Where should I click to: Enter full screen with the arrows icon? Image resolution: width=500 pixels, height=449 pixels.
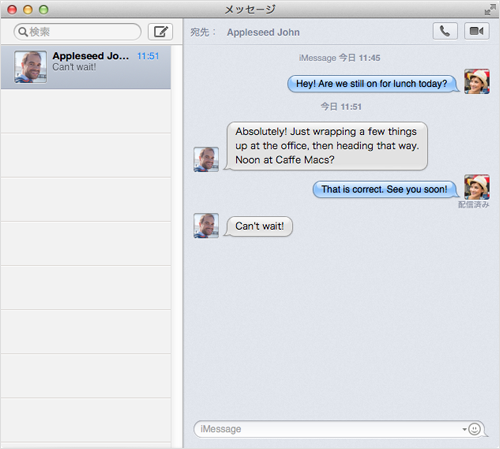pyautogui.click(x=490, y=9)
